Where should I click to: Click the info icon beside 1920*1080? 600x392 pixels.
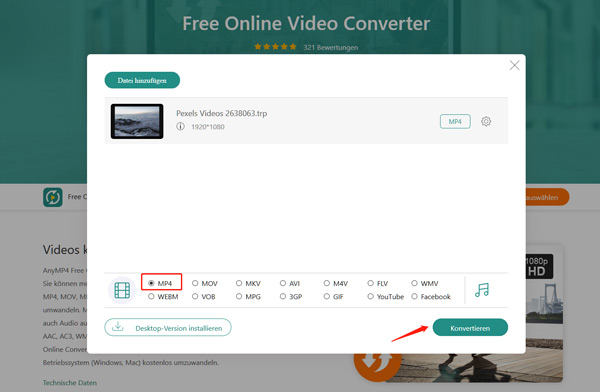tap(180, 126)
